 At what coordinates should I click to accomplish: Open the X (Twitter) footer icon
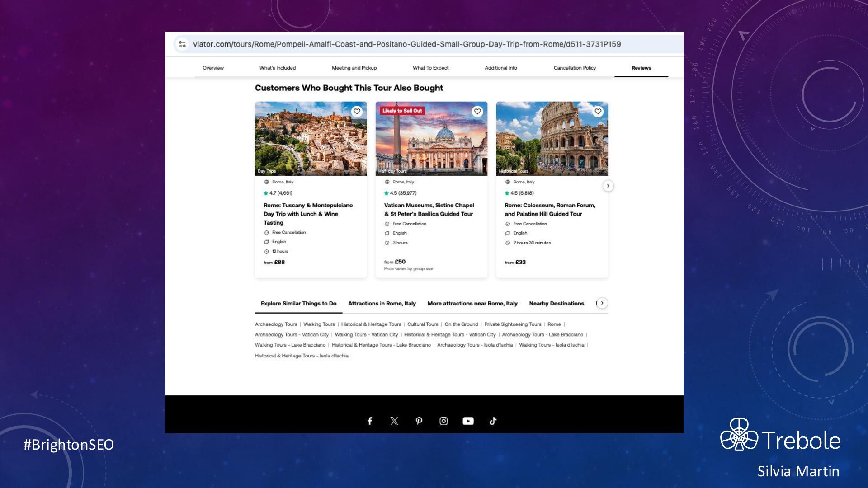pos(394,421)
